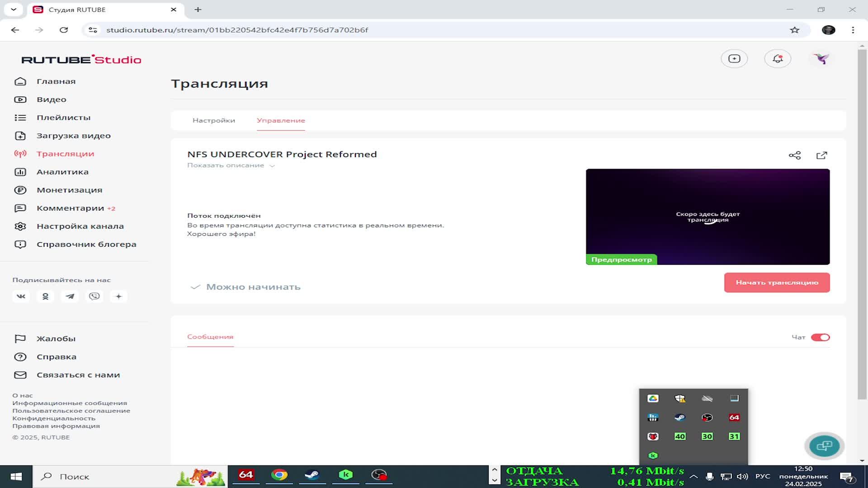Click Начать трансляцию
The height and width of the screenshot is (488, 868).
[776, 282]
